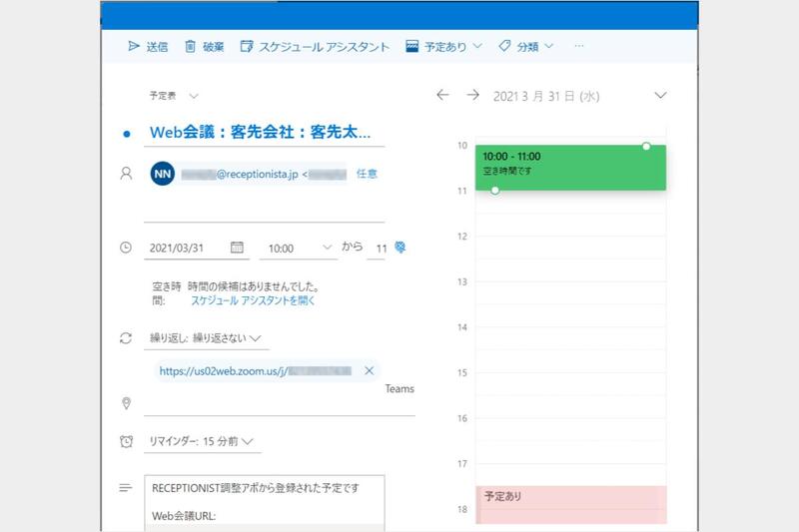This screenshot has width=799, height=532.
Task: Click the location pin icon
Action: [127, 403]
